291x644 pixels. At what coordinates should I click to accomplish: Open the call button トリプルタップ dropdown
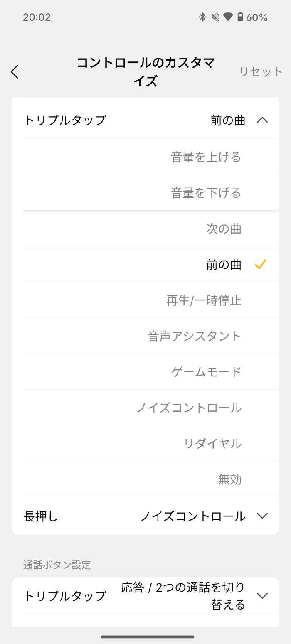[x=262, y=595]
